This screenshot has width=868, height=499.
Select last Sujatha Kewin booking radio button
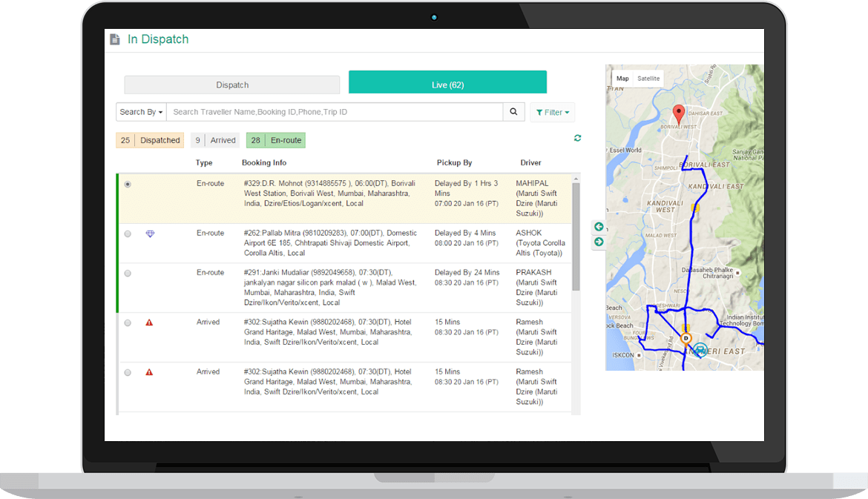click(x=128, y=373)
